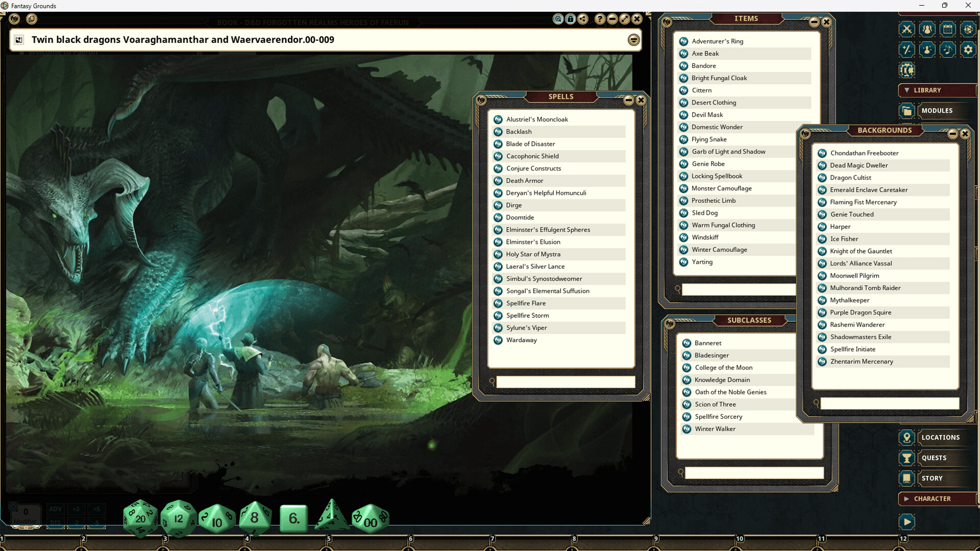Image resolution: width=980 pixels, height=551 pixels.
Task: Open the Combat Tracker crossed-swords icon
Action: pyautogui.click(x=907, y=29)
